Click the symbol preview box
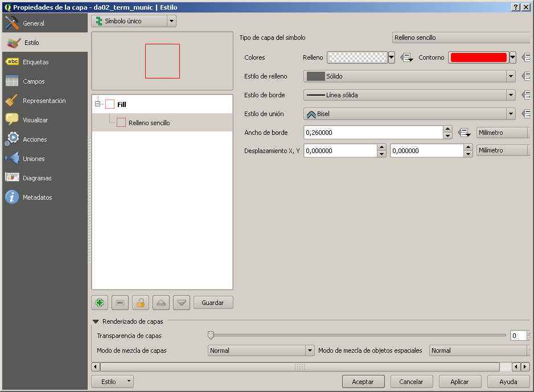Viewport: 534px width, 392px height. click(162, 61)
